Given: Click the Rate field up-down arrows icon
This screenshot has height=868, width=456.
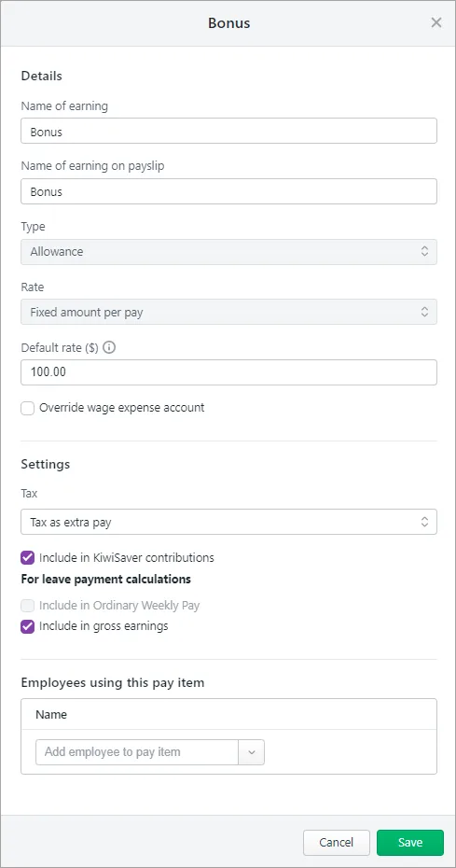Looking at the screenshot, I should 424,312.
